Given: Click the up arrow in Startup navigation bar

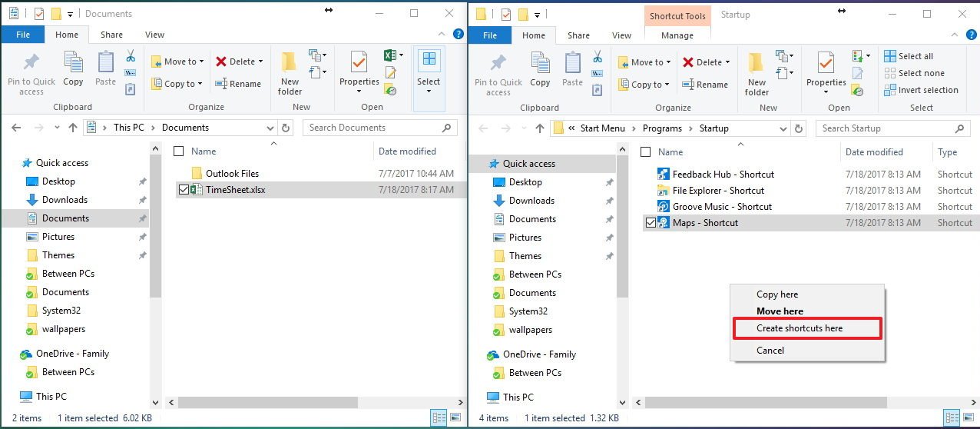Looking at the screenshot, I should [540, 128].
